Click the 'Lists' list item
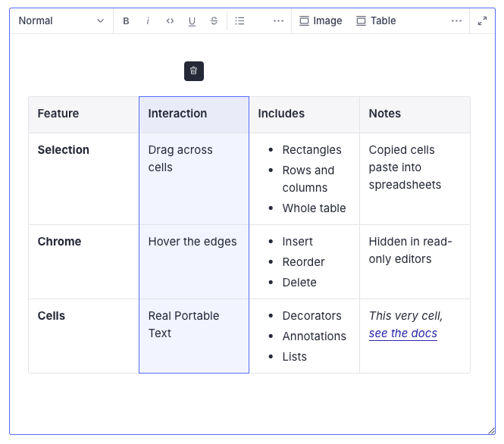Image resolution: width=504 pixels, height=444 pixels. coord(294,357)
